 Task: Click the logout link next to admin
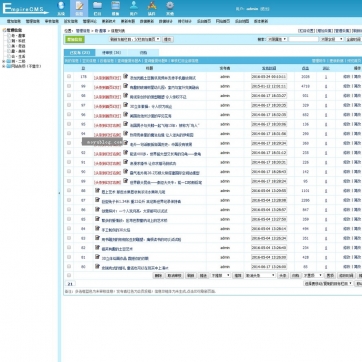[265, 9]
